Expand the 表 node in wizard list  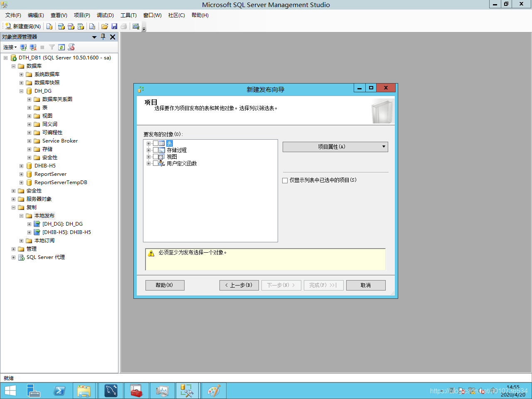tap(148, 143)
